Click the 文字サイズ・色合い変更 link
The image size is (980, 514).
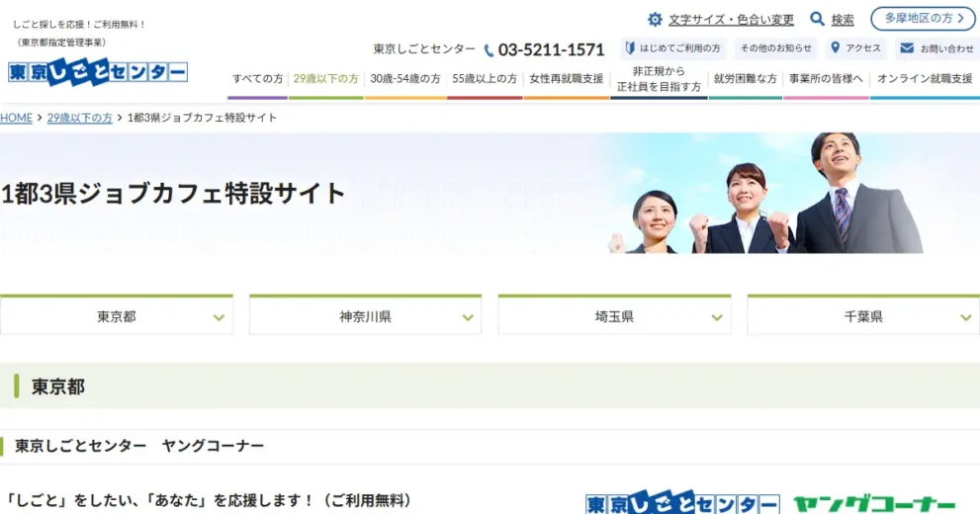(x=731, y=20)
